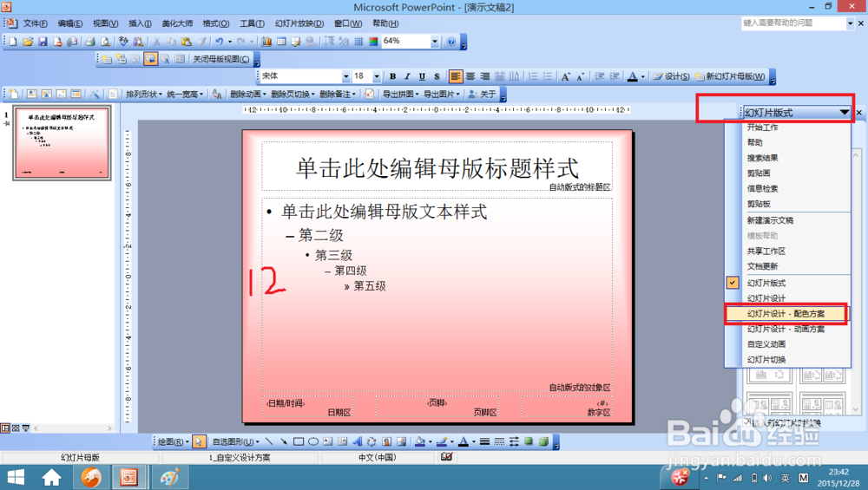Toggle Align Left
The width and height of the screenshot is (868, 490).
tap(455, 76)
